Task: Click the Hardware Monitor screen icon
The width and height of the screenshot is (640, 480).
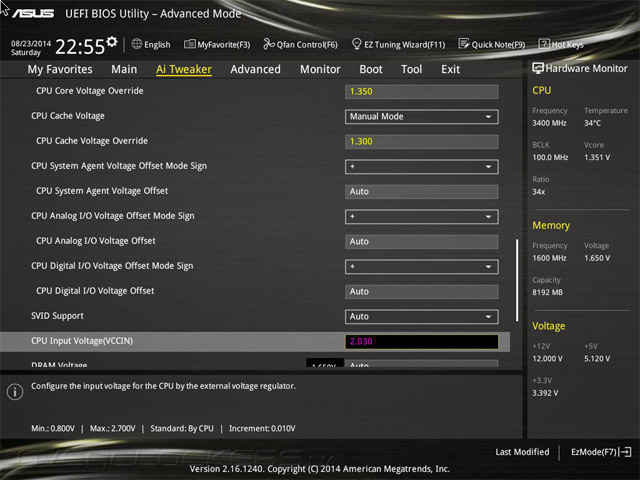Action: click(x=538, y=68)
